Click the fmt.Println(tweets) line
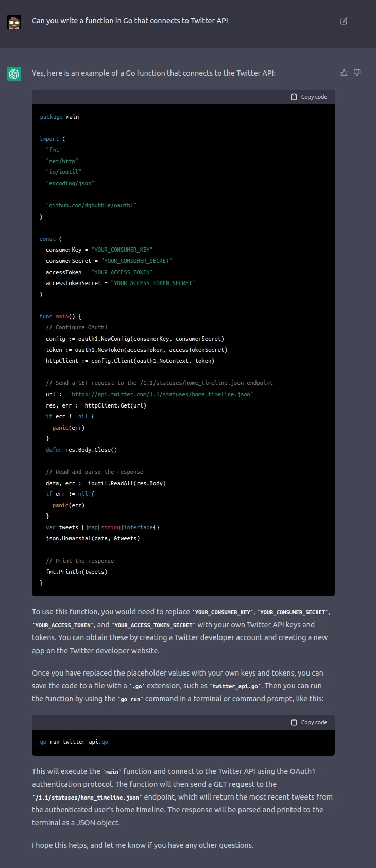Image resolution: width=376 pixels, height=868 pixels. pos(77,572)
